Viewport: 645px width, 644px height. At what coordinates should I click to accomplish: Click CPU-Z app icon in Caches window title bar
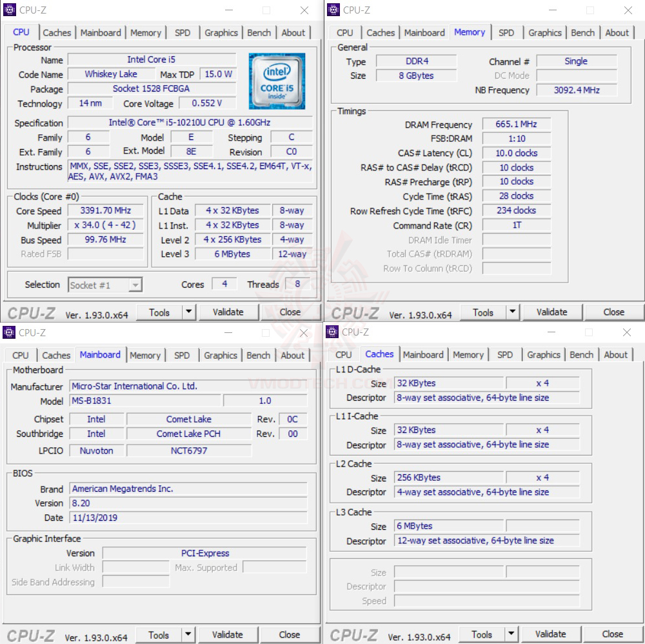332,332
